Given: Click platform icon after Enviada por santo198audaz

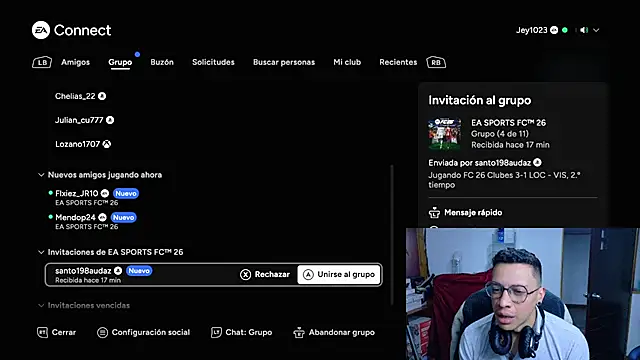Looking at the screenshot, I should pyautogui.click(x=537, y=162).
